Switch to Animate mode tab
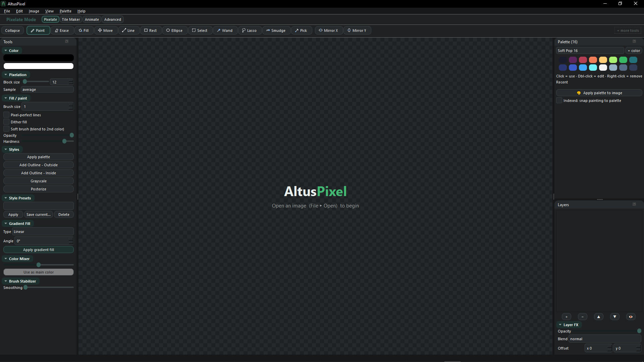The height and width of the screenshot is (362, 644). (92, 19)
